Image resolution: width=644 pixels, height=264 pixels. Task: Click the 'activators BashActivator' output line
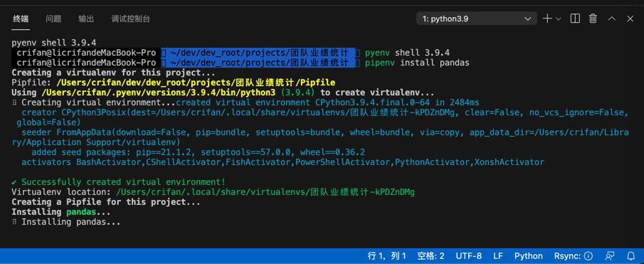(x=283, y=162)
